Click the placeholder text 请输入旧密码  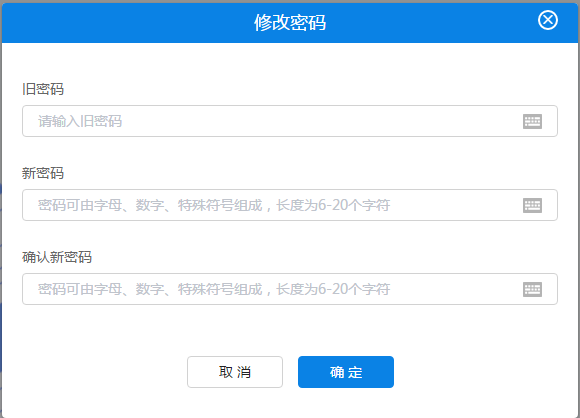(x=80, y=121)
